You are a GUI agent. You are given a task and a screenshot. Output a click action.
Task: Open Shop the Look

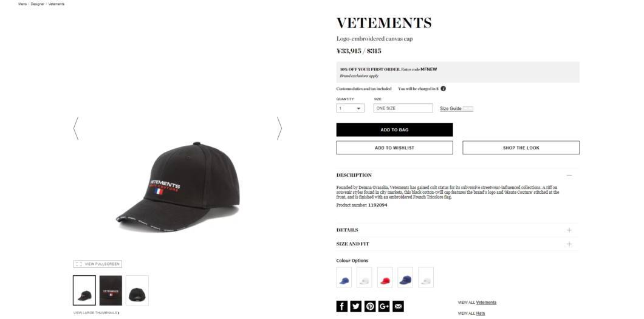pos(521,148)
